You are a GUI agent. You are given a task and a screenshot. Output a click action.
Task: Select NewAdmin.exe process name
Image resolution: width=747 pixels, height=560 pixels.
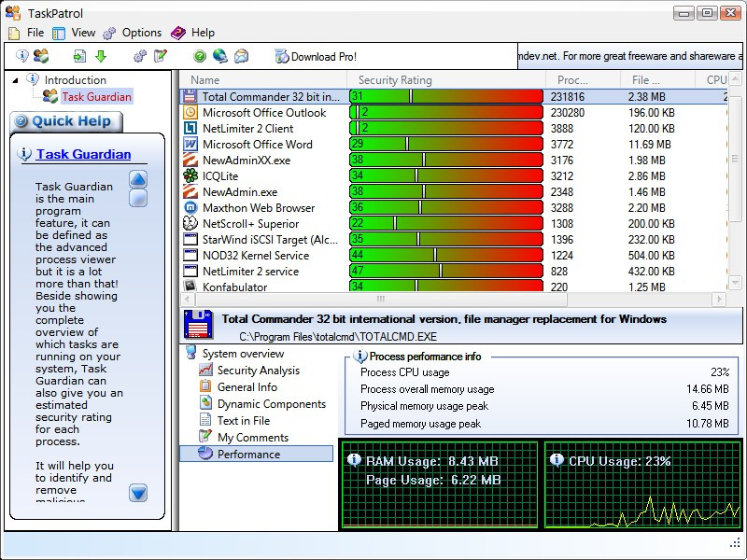point(240,192)
